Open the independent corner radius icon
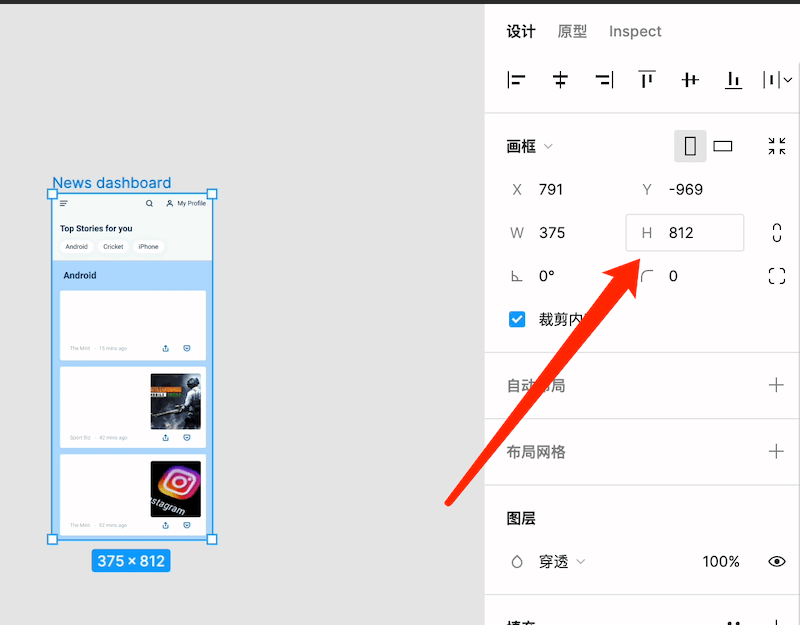The height and width of the screenshot is (625, 800). [777, 276]
